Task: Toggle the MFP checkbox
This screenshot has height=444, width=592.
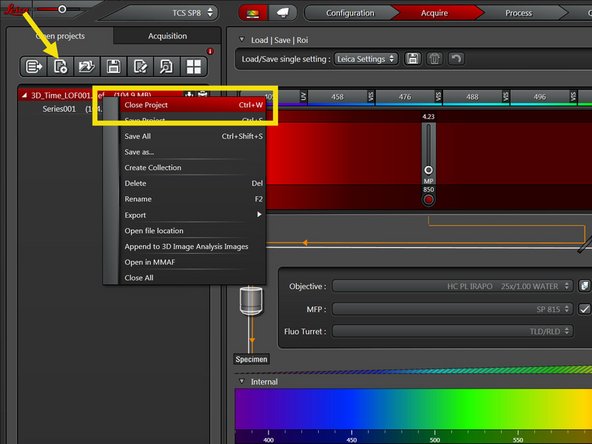Action: tap(584, 309)
